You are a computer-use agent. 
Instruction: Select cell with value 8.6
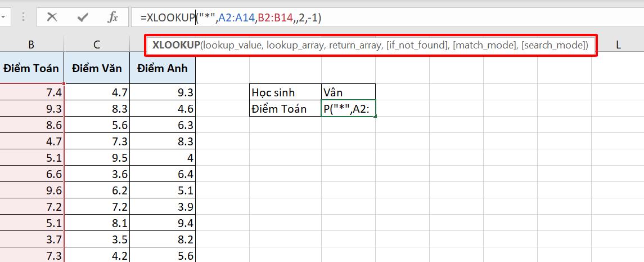pyautogui.click(x=31, y=125)
